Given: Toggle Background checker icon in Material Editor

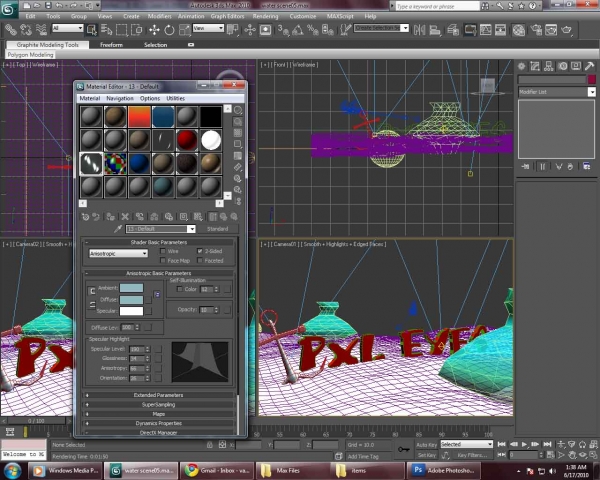Looking at the screenshot, I should coord(238,133).
